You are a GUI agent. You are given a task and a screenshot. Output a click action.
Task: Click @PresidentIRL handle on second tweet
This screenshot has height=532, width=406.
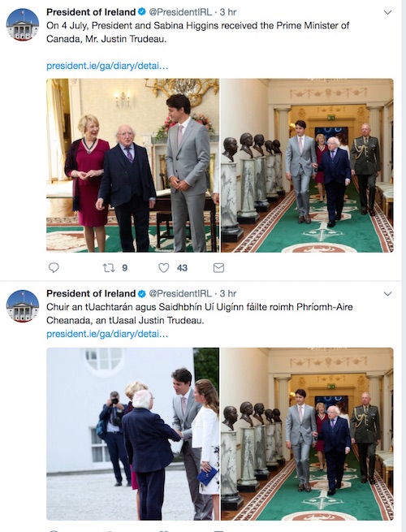pos(180,293)
